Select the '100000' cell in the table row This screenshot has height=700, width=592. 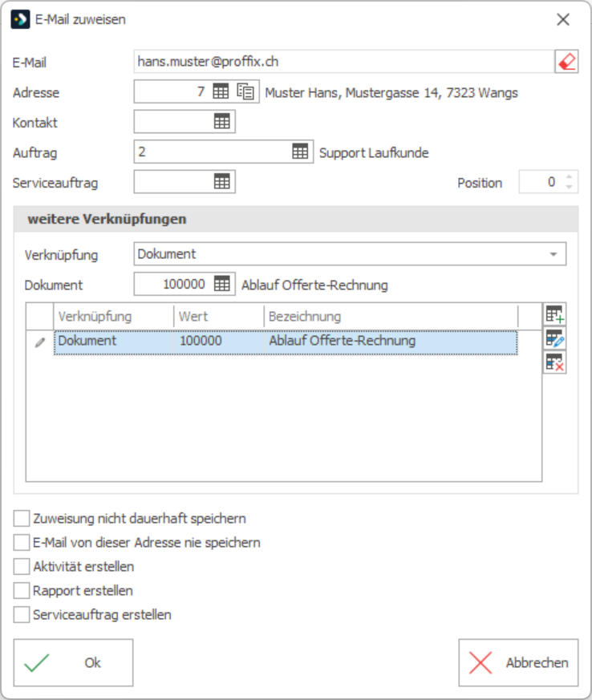[x=219, y=342]
